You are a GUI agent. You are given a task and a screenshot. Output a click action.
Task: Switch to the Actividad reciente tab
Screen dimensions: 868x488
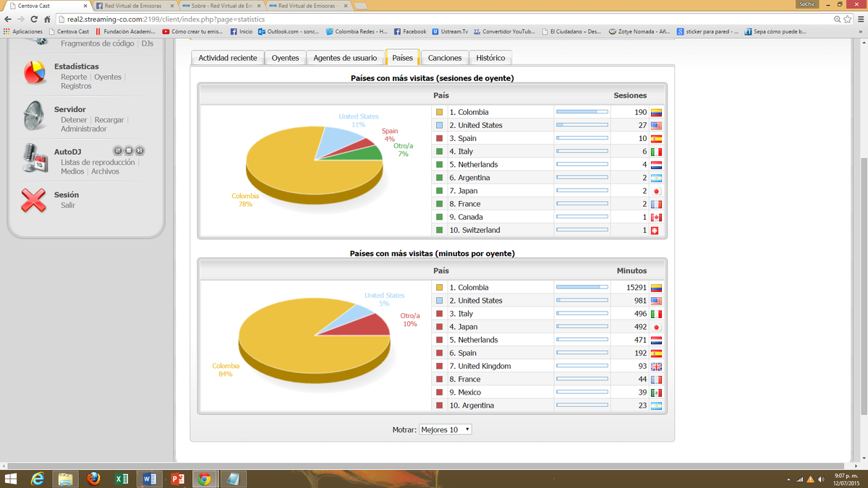point(228,58)
